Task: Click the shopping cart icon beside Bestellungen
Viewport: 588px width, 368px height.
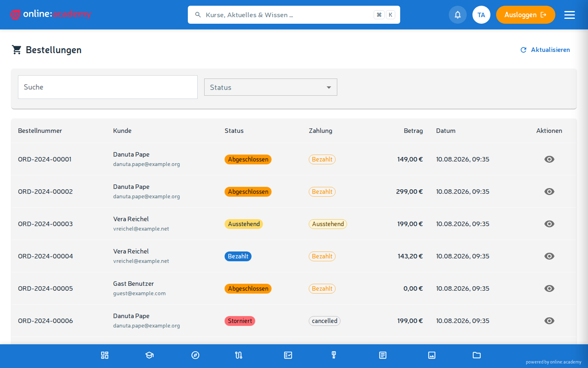Action: (17, 50)
